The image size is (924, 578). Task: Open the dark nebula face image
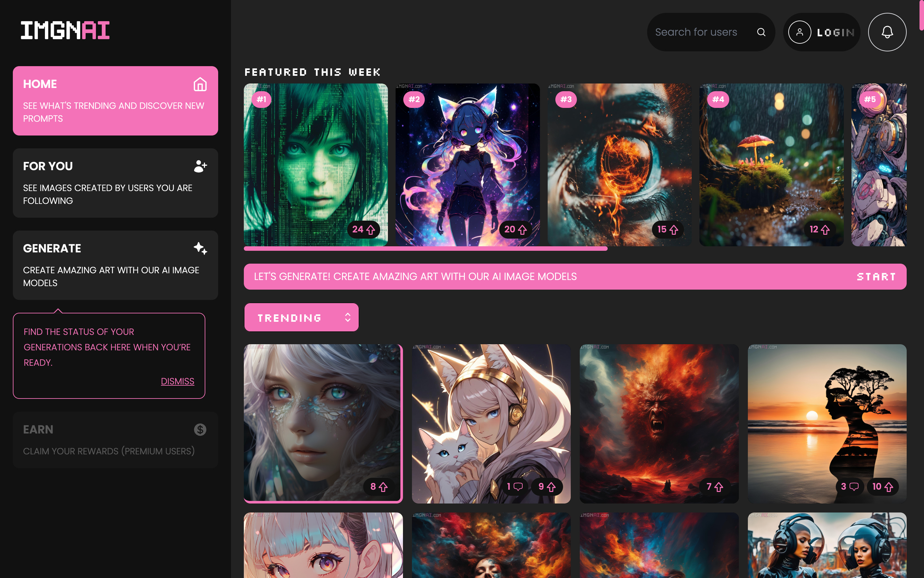(491, 545)
